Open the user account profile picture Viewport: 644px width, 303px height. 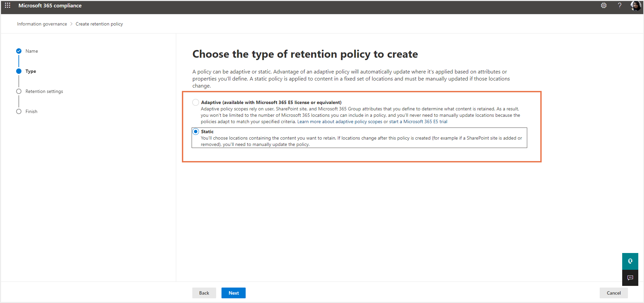point(635,6)
